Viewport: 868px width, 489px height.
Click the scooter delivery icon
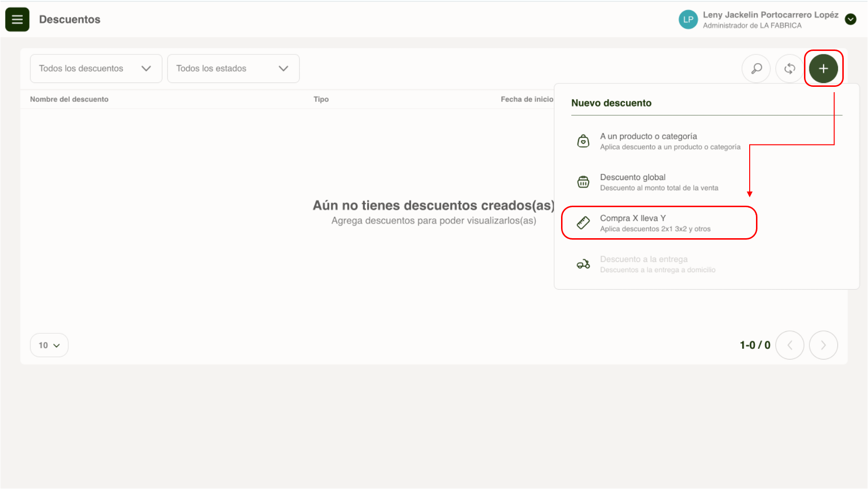[x=583, y=264]
